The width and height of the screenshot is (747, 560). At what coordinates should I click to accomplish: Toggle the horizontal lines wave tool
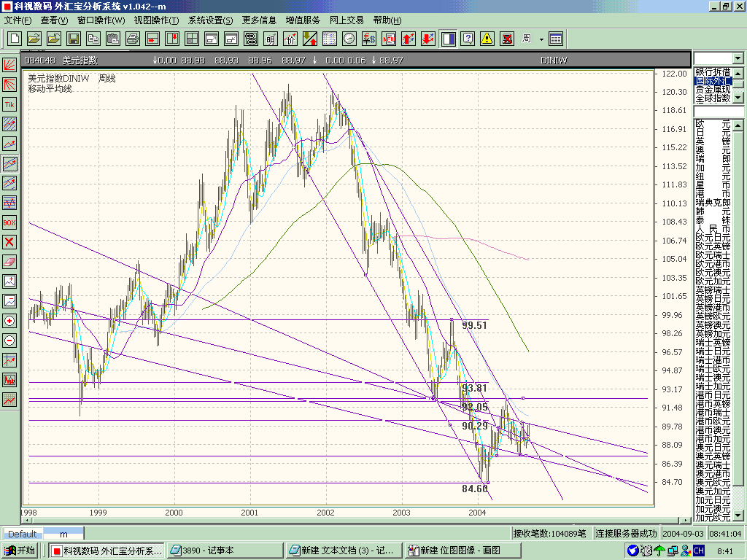click(x=9, y=203)
